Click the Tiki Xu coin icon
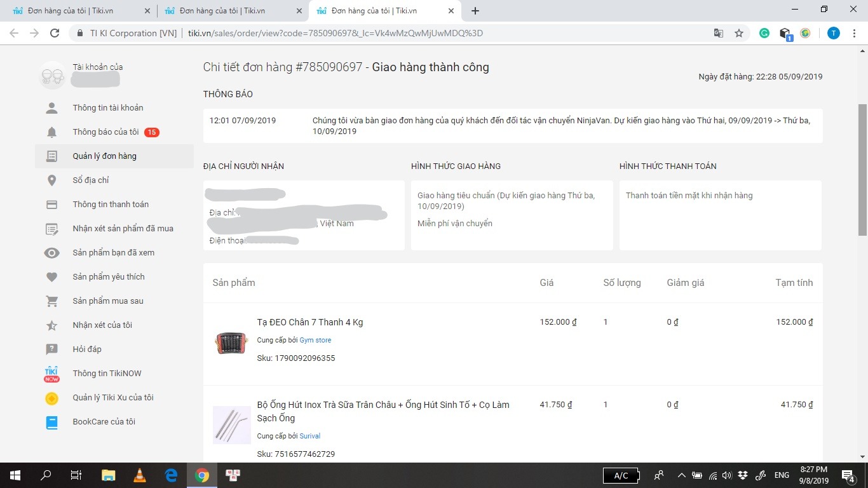868x488 pixels. [x=52, y=398]
